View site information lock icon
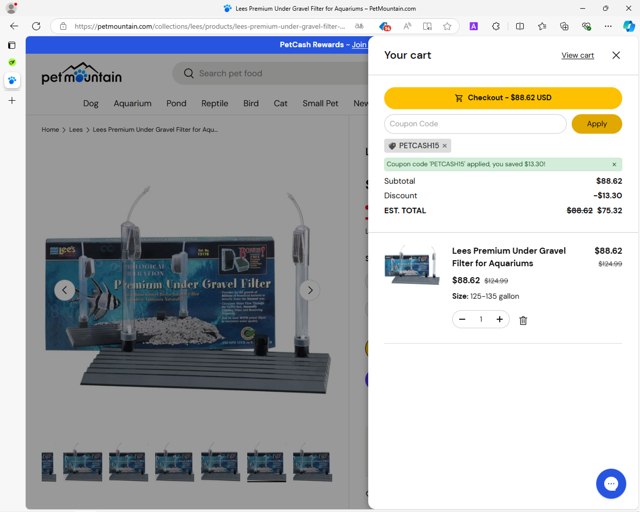 (x=63, y=26)
